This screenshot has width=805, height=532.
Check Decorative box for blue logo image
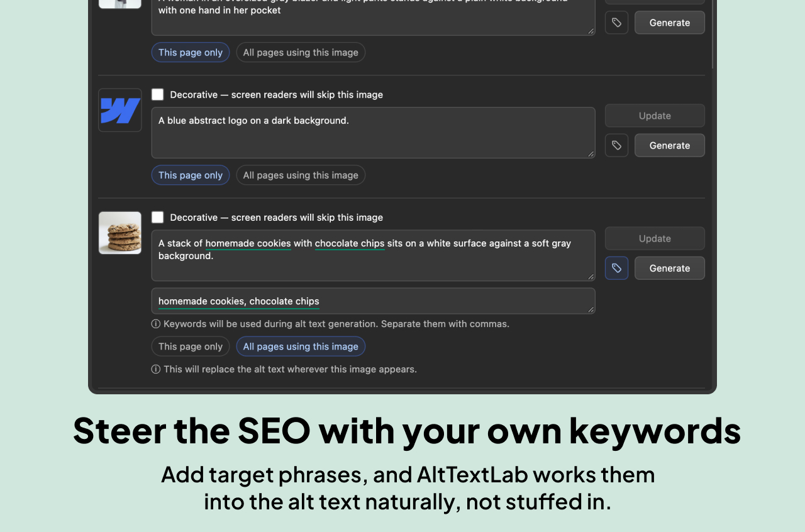[157, 94]
